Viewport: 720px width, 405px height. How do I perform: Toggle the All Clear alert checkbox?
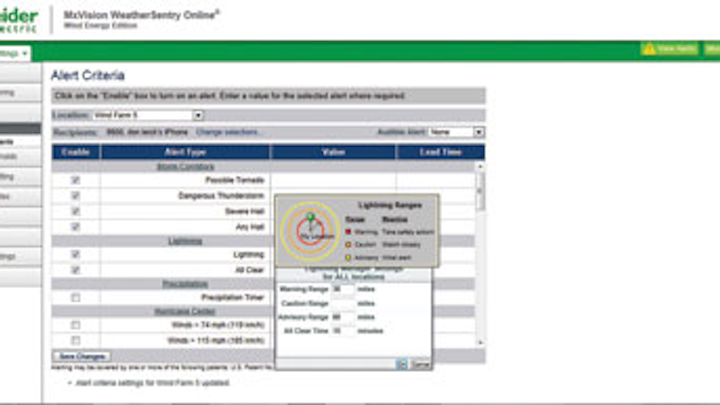pos(76,270)
